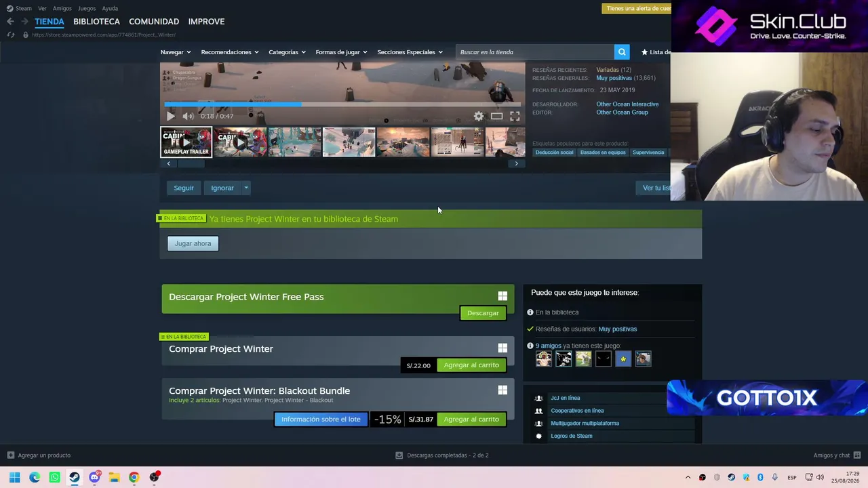Switch to the BIBLIOTECA tab
The height and width of the screenshot is (488, 868).
click(x=96, y=22)
